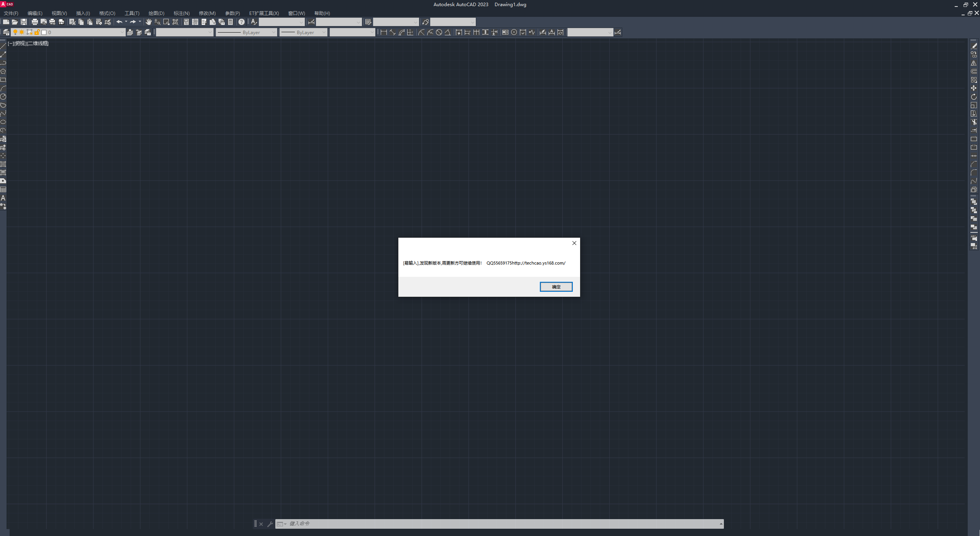
Task: Toggle layer 0 on/off lightbulb
Action: [15, 32]
